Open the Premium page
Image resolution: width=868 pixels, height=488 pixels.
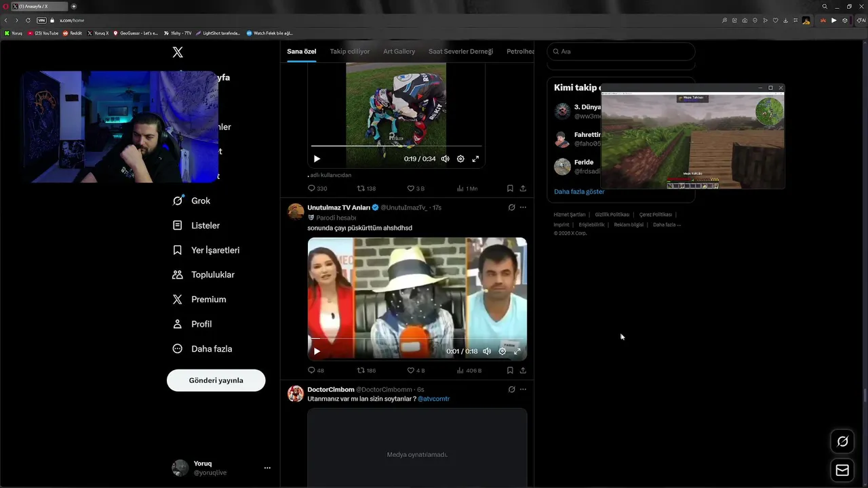pyautogui.click(x=200, y=299)
